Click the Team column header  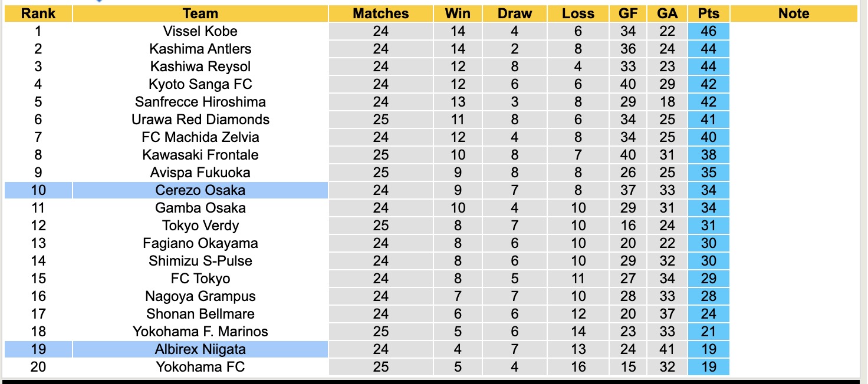(x=200, y=14)
